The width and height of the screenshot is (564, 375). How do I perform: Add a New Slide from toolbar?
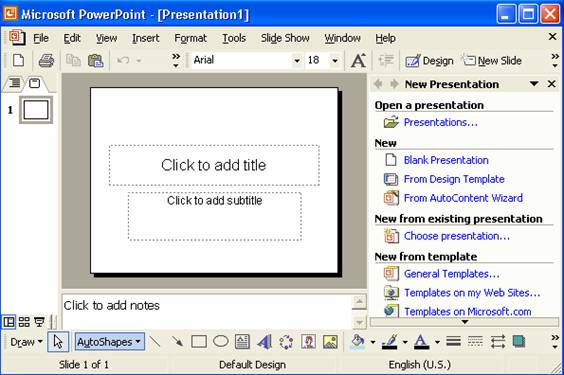492,60
